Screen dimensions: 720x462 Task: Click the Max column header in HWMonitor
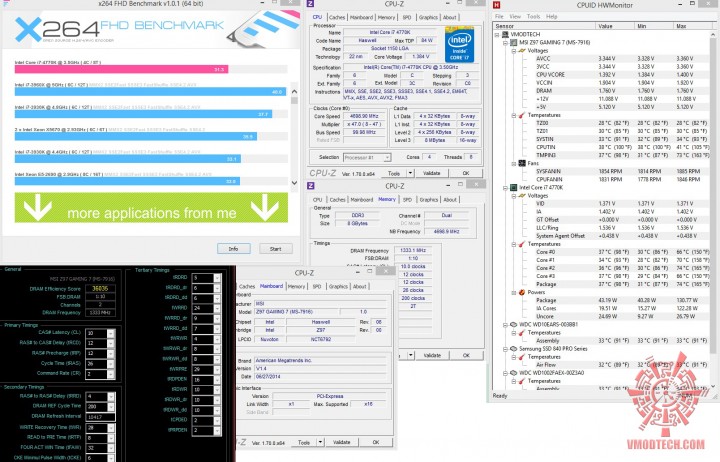click(692, 26)
